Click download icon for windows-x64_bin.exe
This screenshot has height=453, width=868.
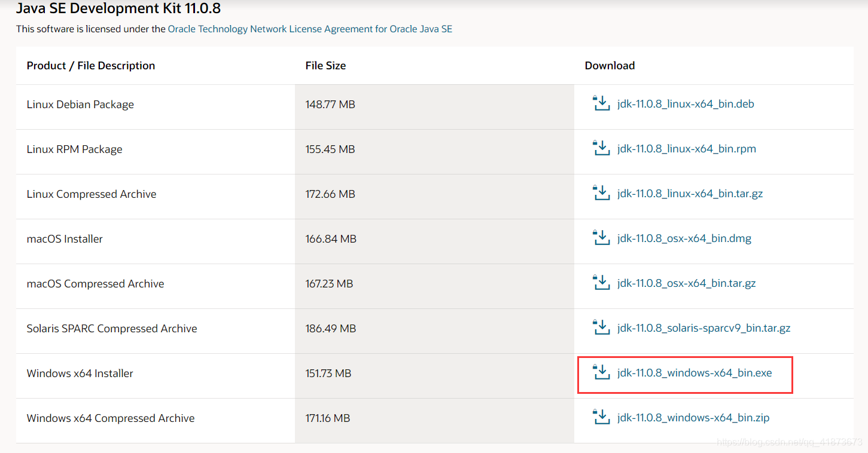pos(601,372)
